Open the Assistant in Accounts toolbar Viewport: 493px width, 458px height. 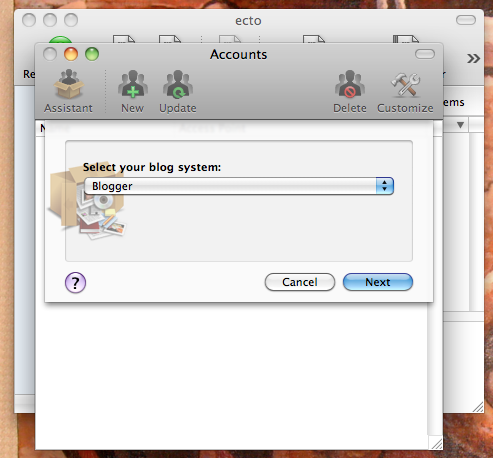coord(69,91)
